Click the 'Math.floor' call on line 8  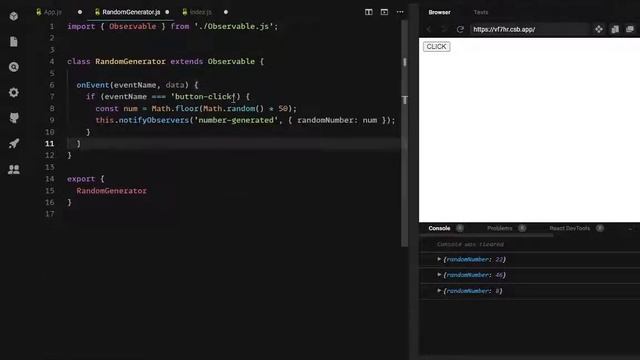tap(175, 109)
